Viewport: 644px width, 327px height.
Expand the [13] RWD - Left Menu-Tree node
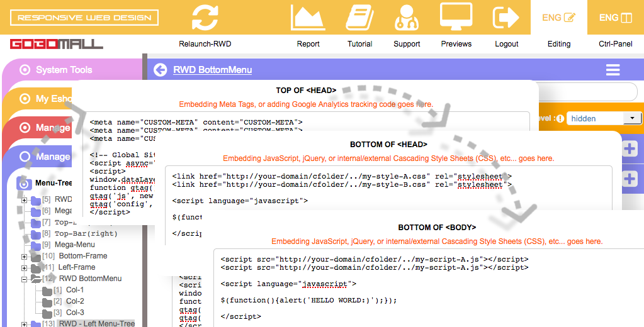(24, 324)
